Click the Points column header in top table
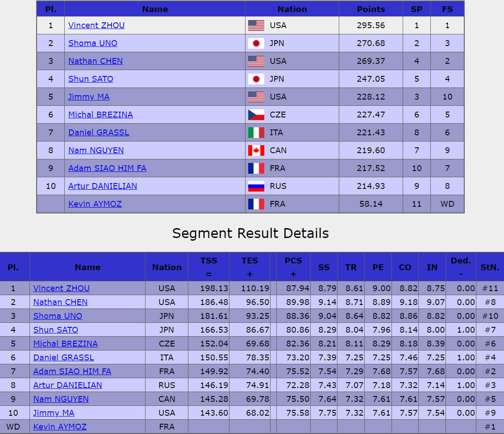Screen dimensions: 504x434 tap(371, 9)
